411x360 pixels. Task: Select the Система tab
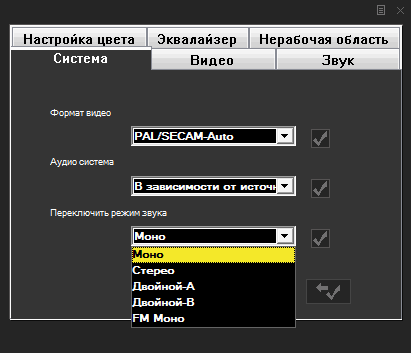pos(81,59)
